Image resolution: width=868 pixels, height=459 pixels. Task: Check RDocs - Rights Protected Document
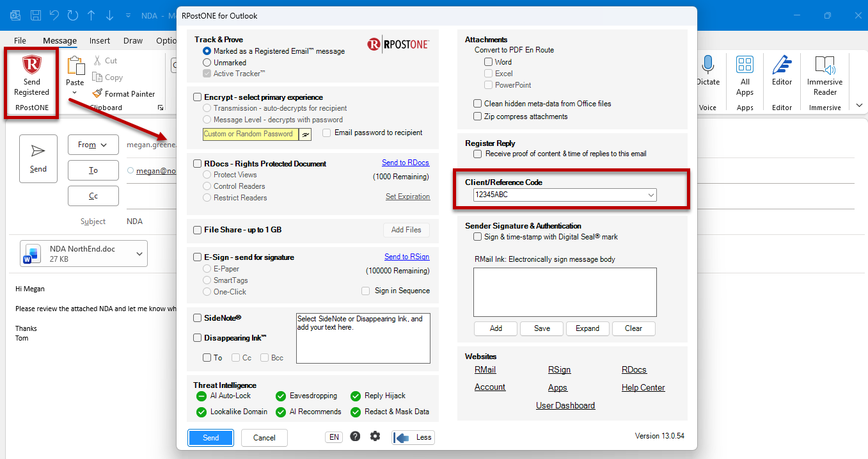[198, 164]
